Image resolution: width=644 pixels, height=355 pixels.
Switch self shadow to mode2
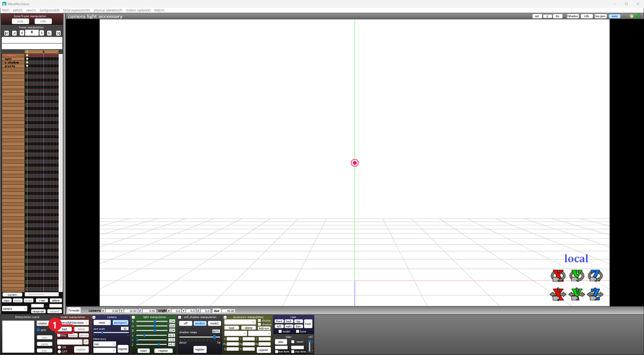214,323
